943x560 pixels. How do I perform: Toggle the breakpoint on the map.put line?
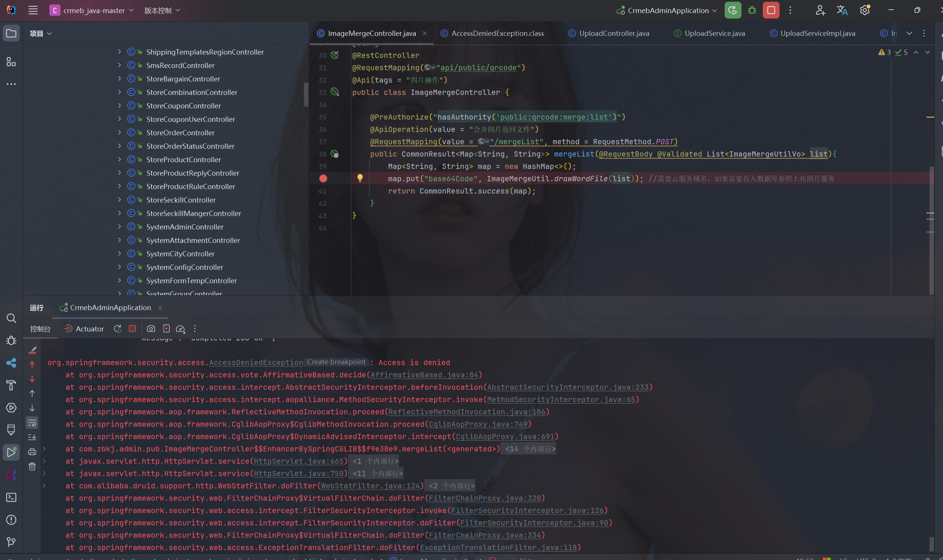click(323, 179)
